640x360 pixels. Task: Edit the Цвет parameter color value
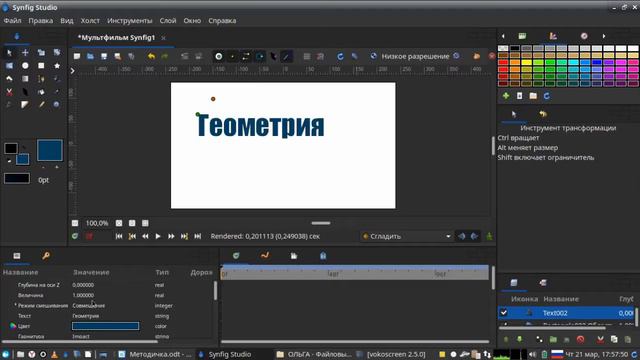coord(105,326)
